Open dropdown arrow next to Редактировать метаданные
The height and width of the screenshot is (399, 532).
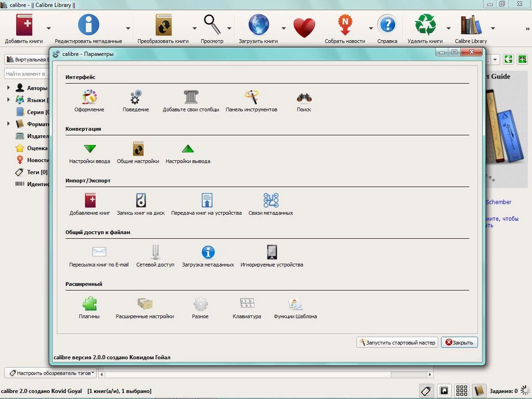tap(128, 28)
